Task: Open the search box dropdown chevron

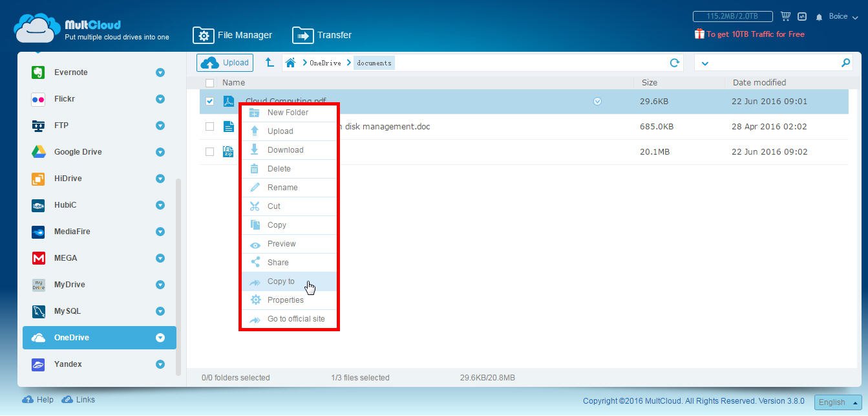Action: click(705, 63)
